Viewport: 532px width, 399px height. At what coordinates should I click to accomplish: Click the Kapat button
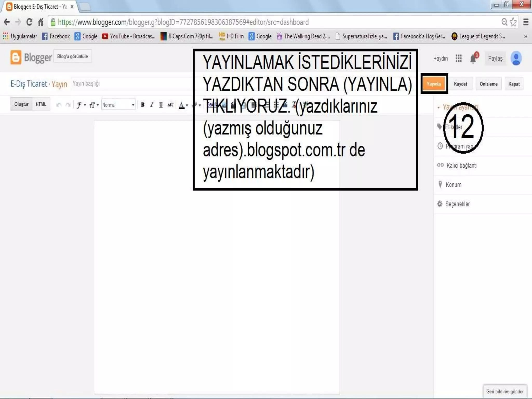(x=514, y=84)
